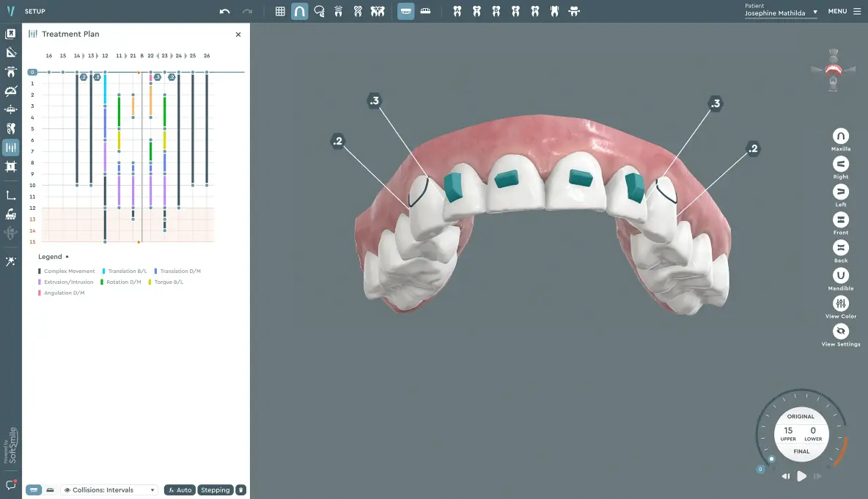Click the IPR tooth icon in the toolbar
Viewport: 868px width, 499px height.
point(378,11)
